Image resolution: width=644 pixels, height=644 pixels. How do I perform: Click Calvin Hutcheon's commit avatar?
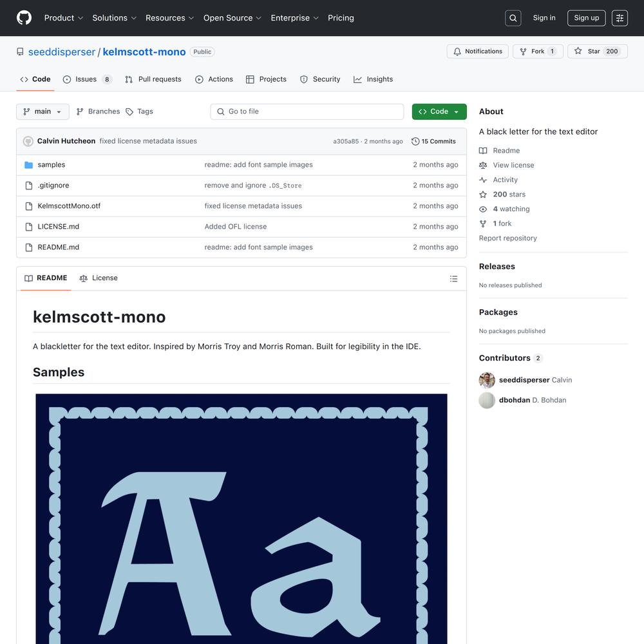[28, 141]
